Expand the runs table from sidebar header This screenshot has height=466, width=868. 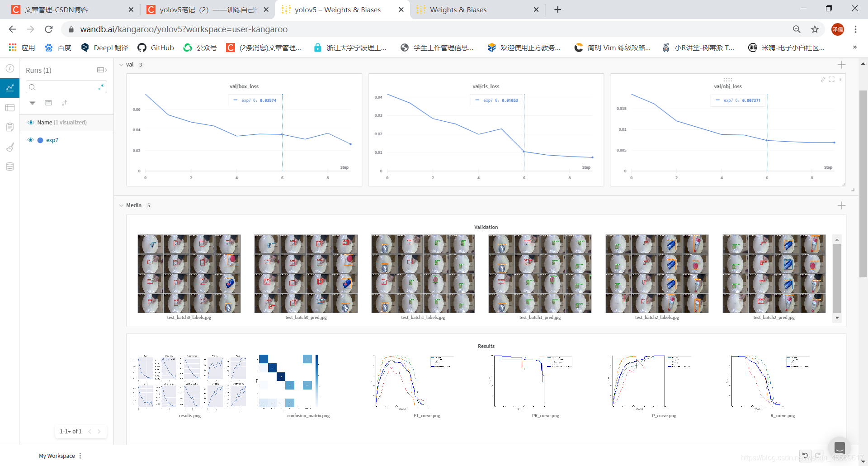tap(102, 70)
